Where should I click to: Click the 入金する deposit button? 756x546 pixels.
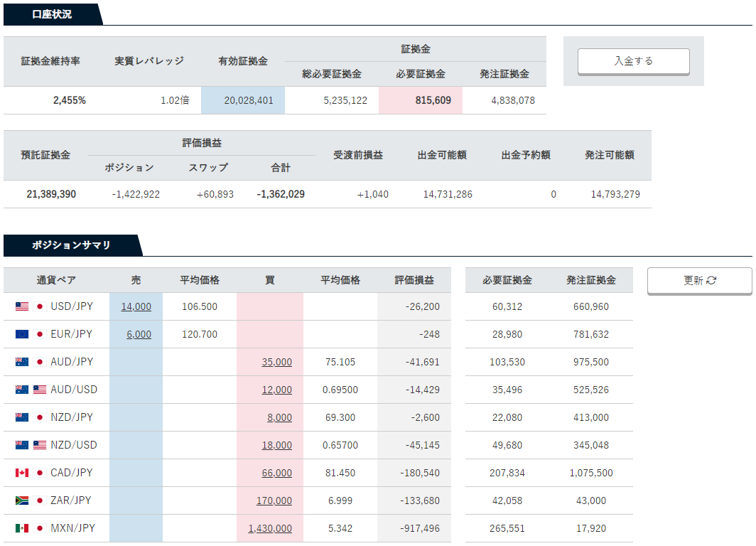pos(634,61)
